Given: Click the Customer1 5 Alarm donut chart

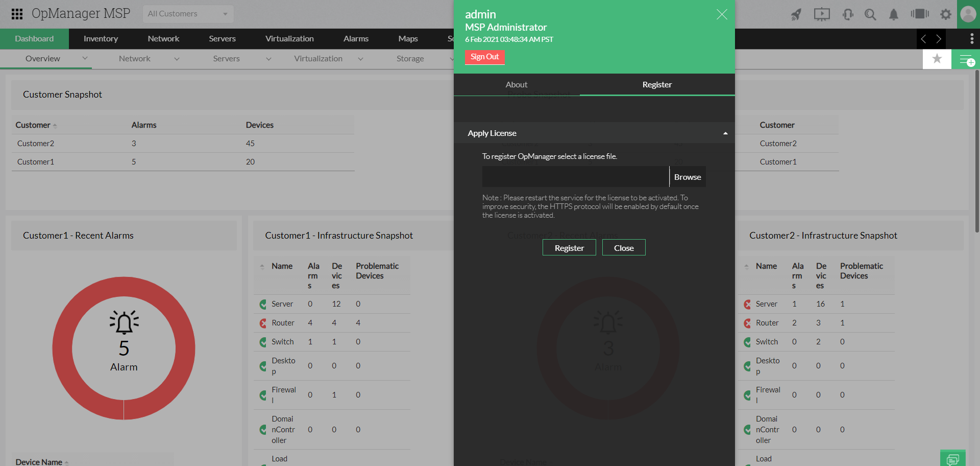Looking at the screenshot, I should pos(124,348).
